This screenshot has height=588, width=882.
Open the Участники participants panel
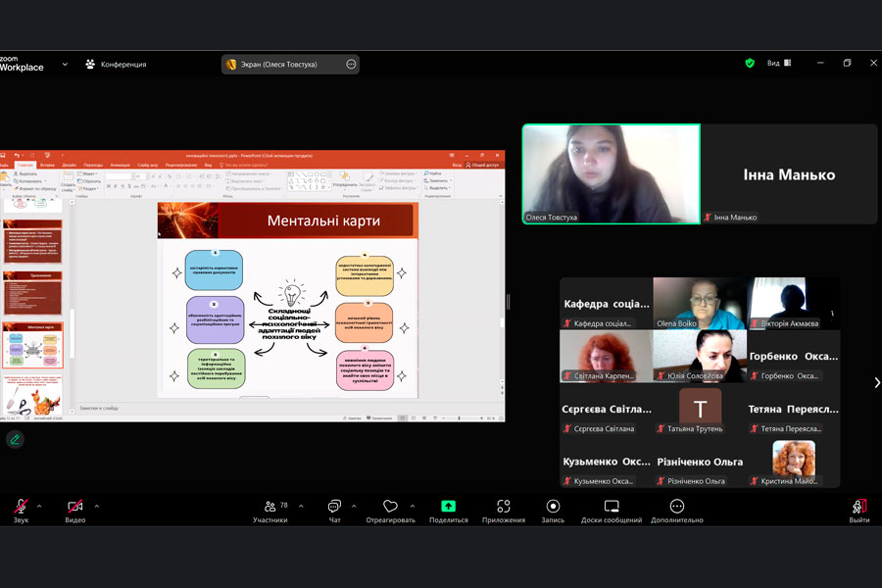(x=270, y=511)
